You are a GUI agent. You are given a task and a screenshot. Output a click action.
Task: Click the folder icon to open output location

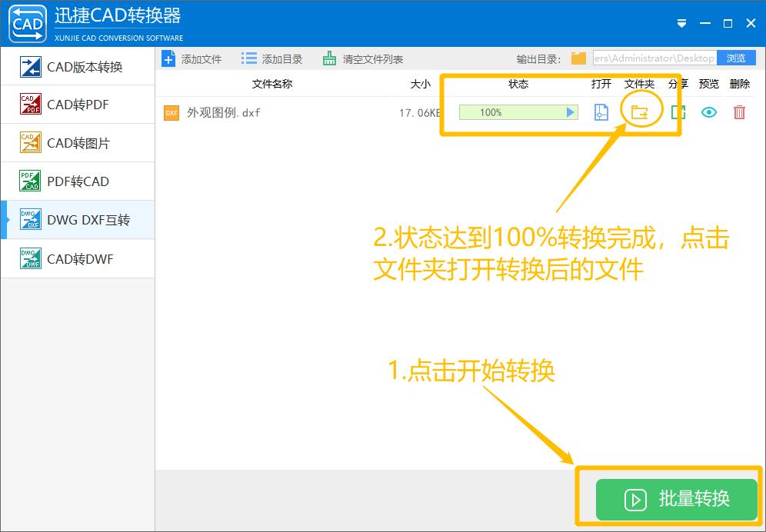pos(641,111)
